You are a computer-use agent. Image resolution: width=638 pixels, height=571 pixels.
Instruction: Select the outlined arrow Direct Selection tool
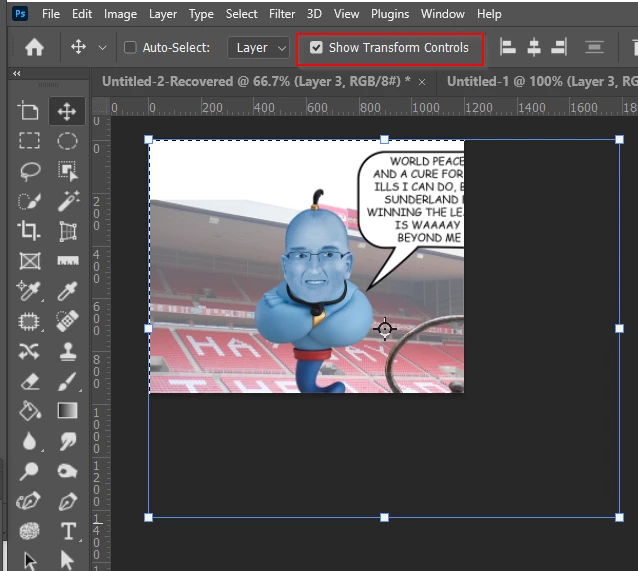tap(30, 561)
